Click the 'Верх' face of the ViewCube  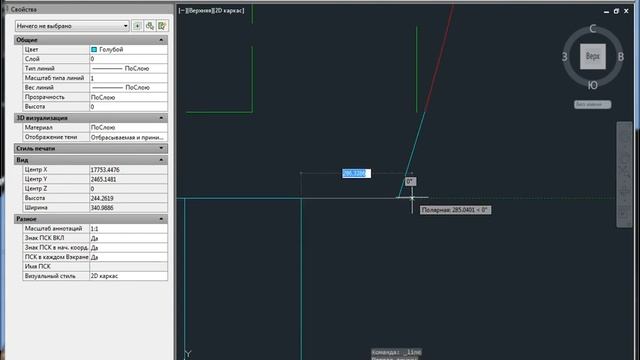pos(593,56)
